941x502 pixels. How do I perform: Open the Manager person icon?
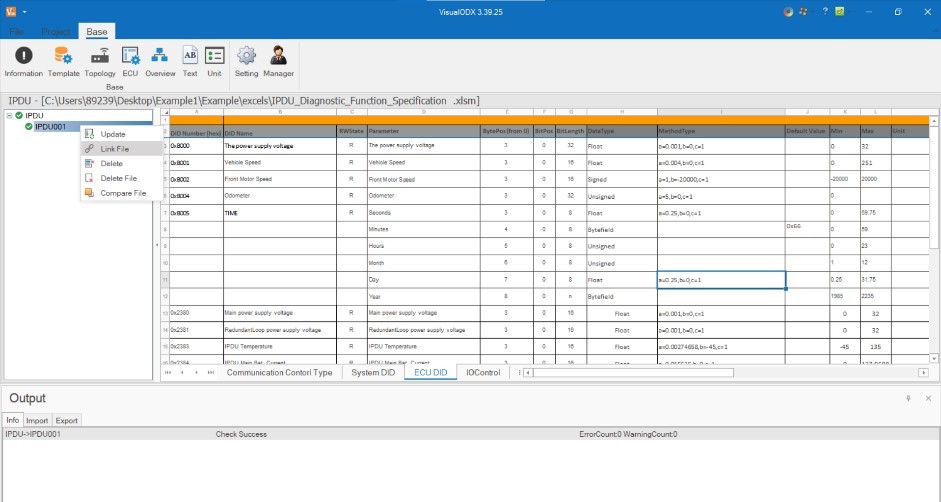coord(278,62)
